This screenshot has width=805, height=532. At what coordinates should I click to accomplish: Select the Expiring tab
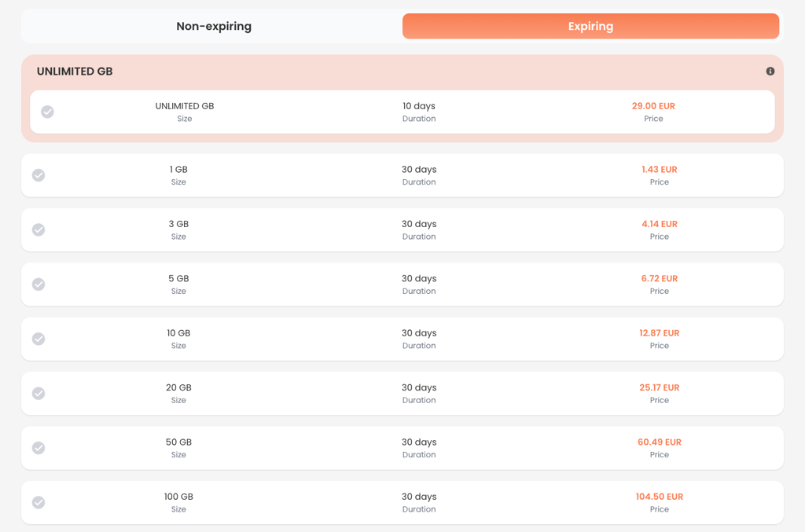coord(590,26)
